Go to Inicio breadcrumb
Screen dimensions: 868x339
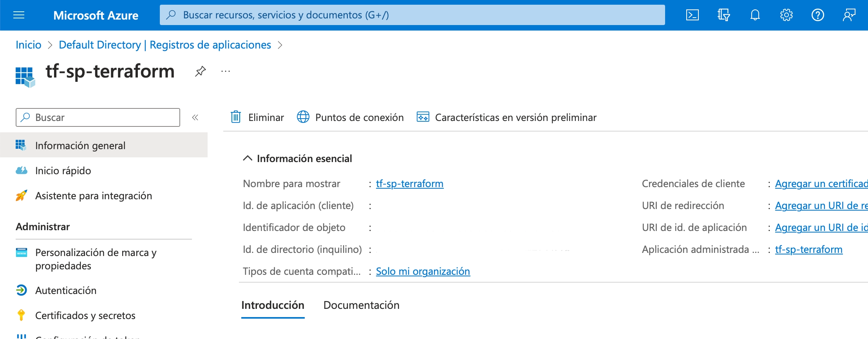click(x=29, y=45)
